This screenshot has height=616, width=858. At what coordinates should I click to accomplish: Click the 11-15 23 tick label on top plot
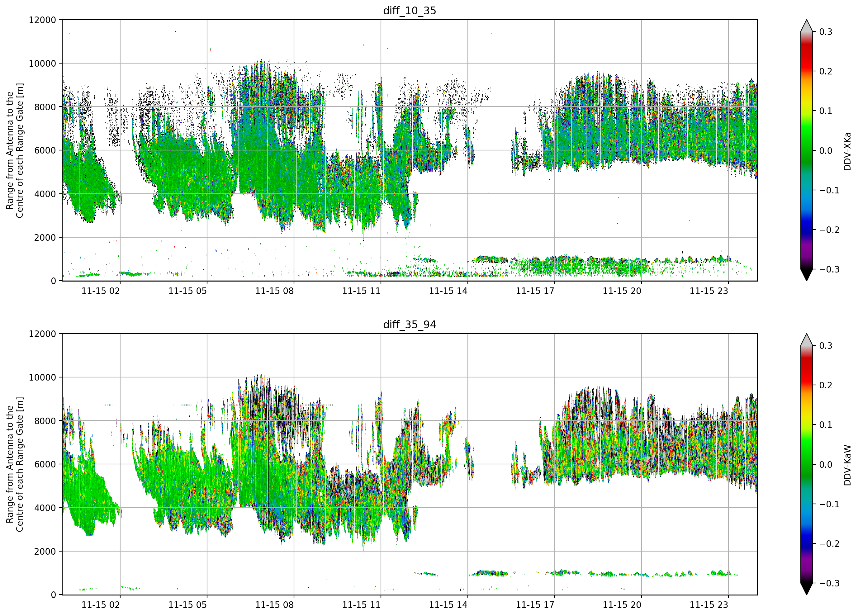click(x=709, y=291)
